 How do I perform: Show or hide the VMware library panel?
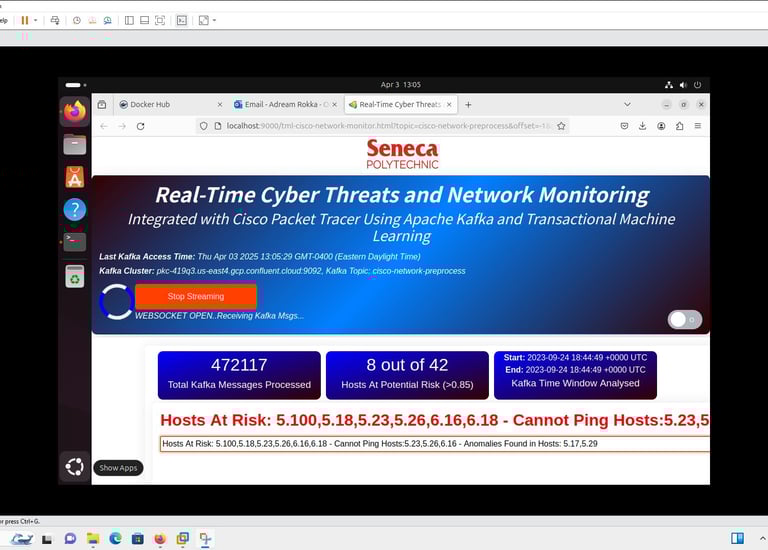129,20
